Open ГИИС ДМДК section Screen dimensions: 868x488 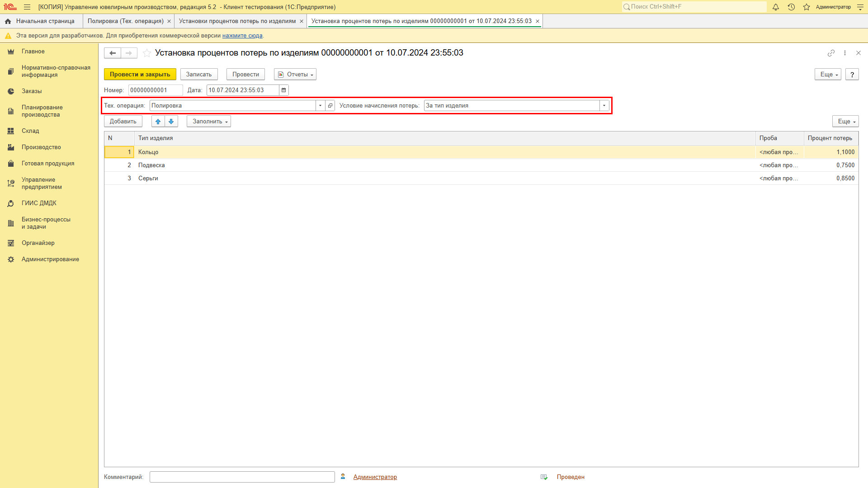(39, 203)
